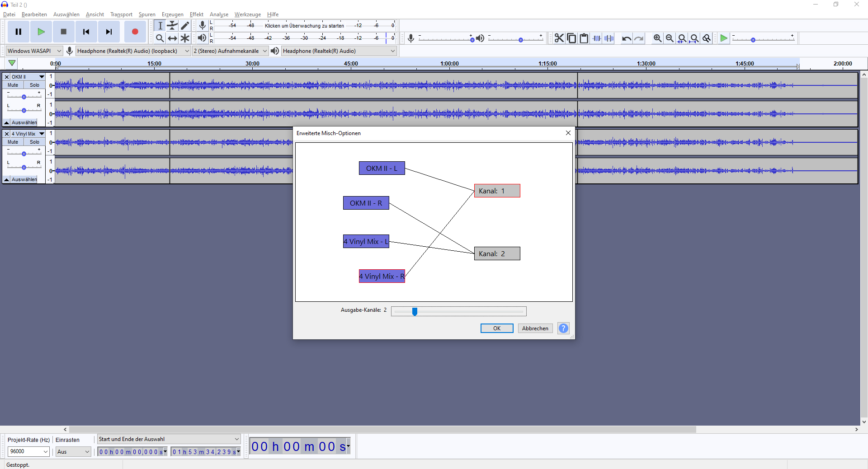Select the Kanal: 2 output box

tap(497, 253)
